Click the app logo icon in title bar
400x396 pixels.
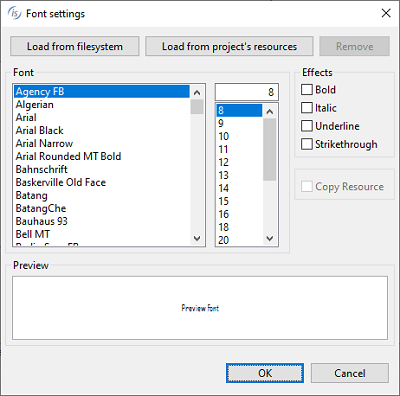[x=14, y=13]
